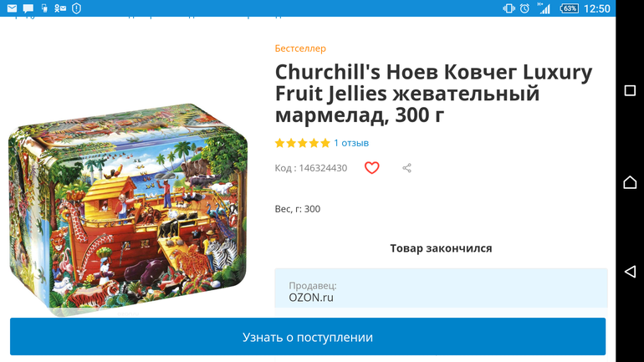The height and width of the screenshot is (362, 644).
Task: Tap the vibrate mode status icon
Action: pyautogui.click(x=509, y=8)
